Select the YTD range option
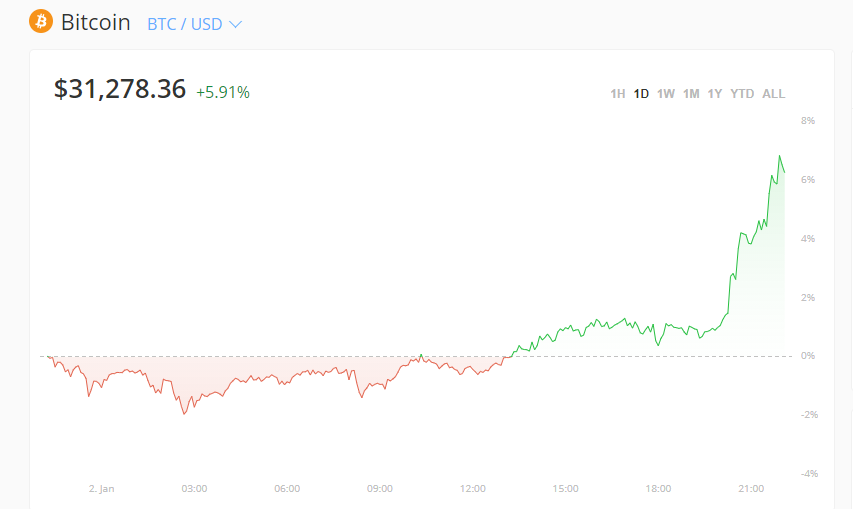Screen dimensions: 853x509 coord(742,94)
